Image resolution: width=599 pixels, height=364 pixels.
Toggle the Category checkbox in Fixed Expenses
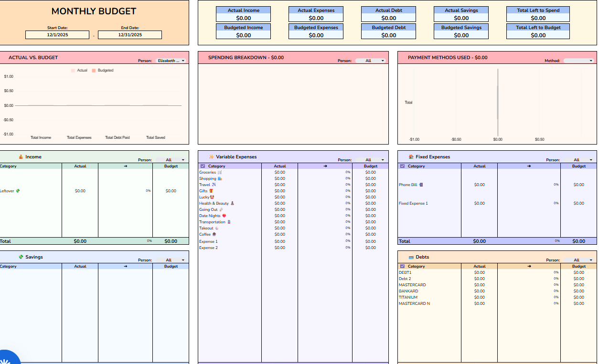tap(403, 166)
